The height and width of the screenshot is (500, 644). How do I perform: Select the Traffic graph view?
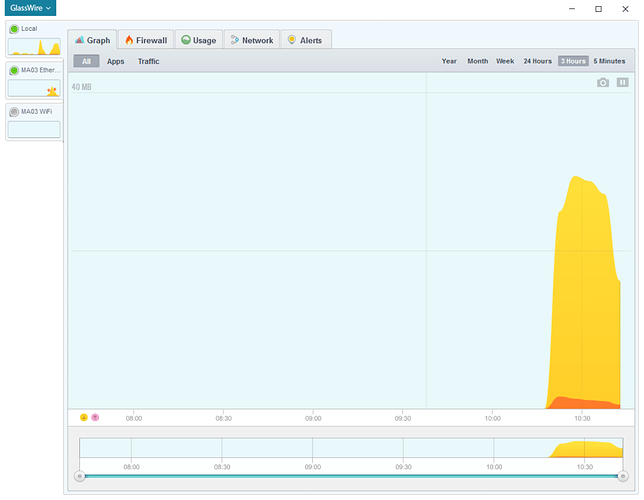tap(148, 61)
